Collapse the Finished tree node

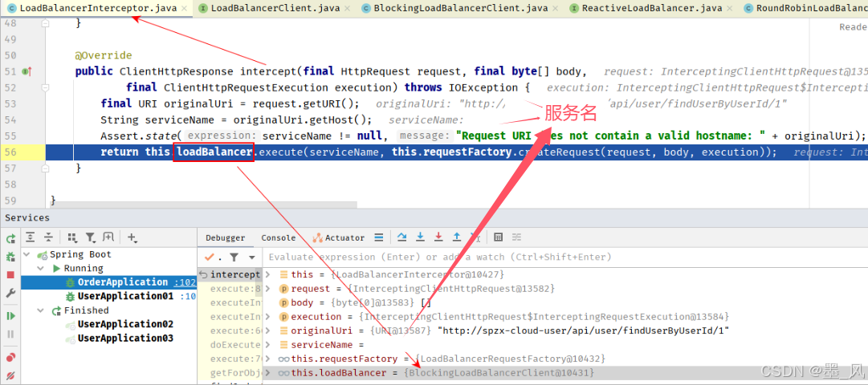point(40,310)
